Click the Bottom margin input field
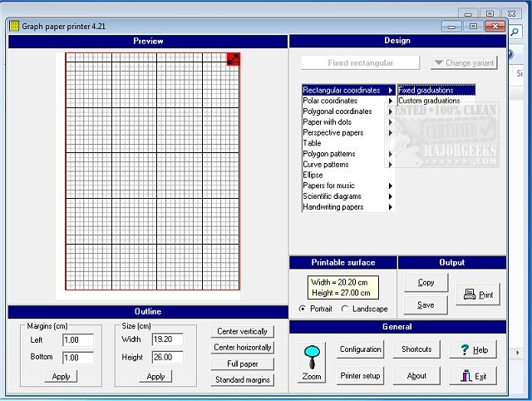Image resolution: width=532 pixels, height=401 pixels. [78, 358]
